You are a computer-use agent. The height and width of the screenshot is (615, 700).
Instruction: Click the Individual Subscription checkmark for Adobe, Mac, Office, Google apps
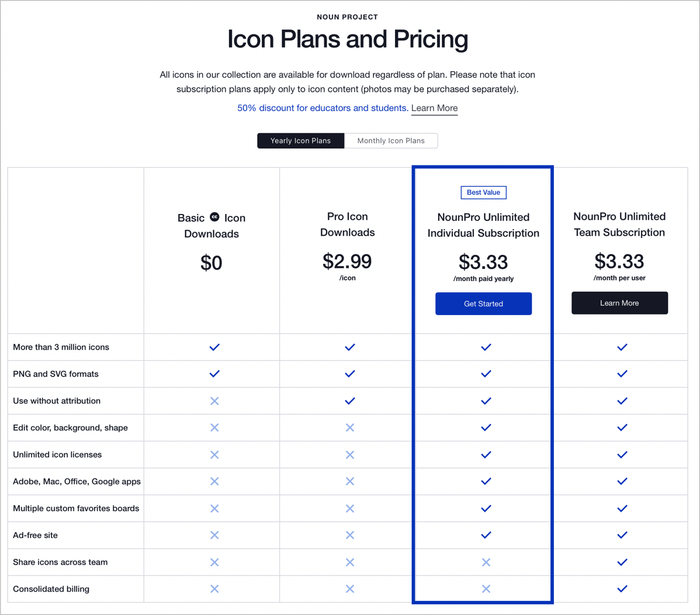486,481
